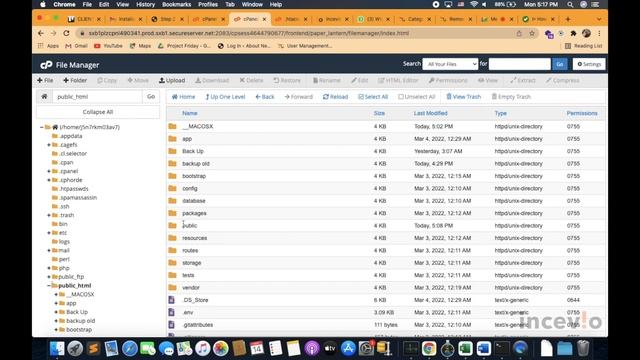Open Chrome from the Dock
Screen dimensions: 640x360
[x=429, y=349]
